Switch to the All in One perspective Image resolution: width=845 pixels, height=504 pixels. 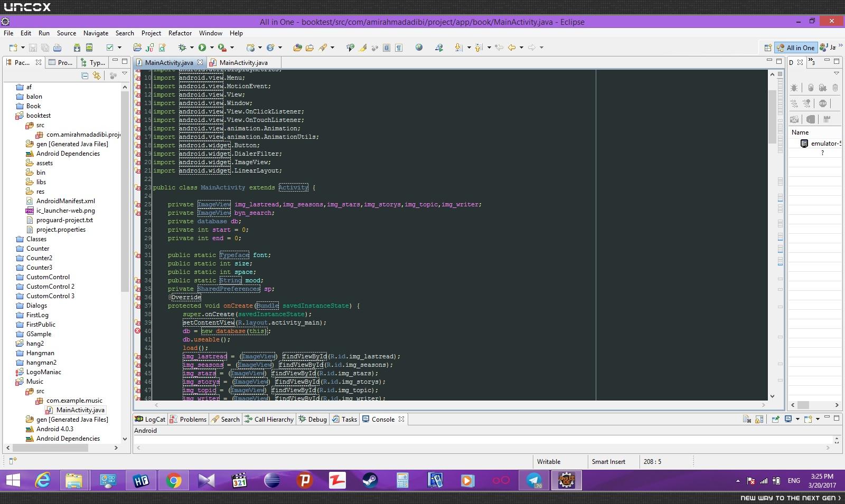coord(795,47)
